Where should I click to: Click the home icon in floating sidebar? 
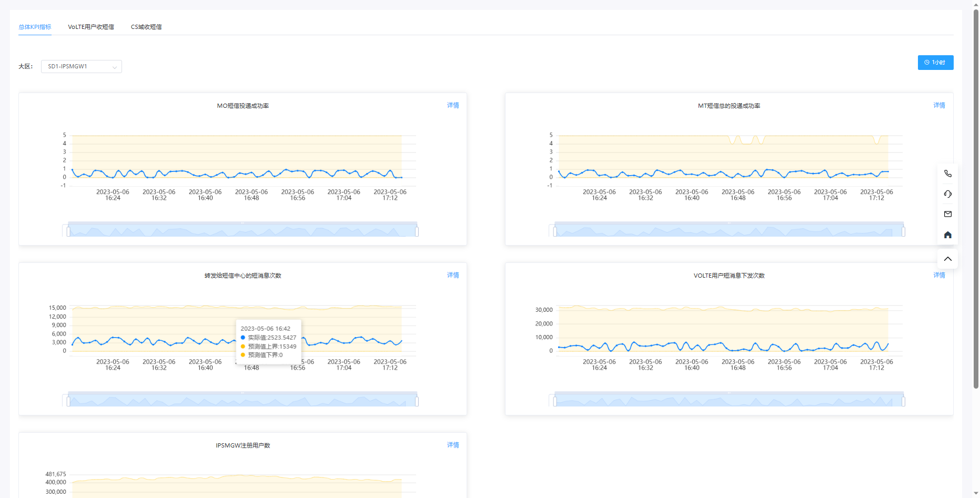coord(947,235)
